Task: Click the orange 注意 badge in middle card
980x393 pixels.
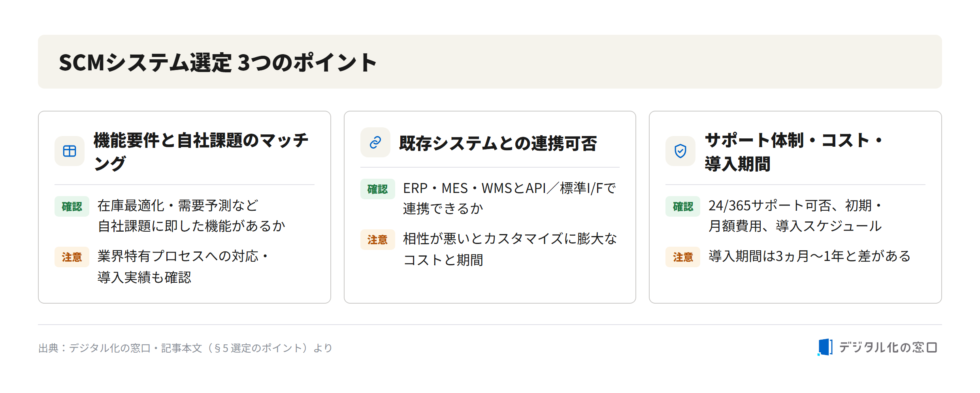Action: 378,240
